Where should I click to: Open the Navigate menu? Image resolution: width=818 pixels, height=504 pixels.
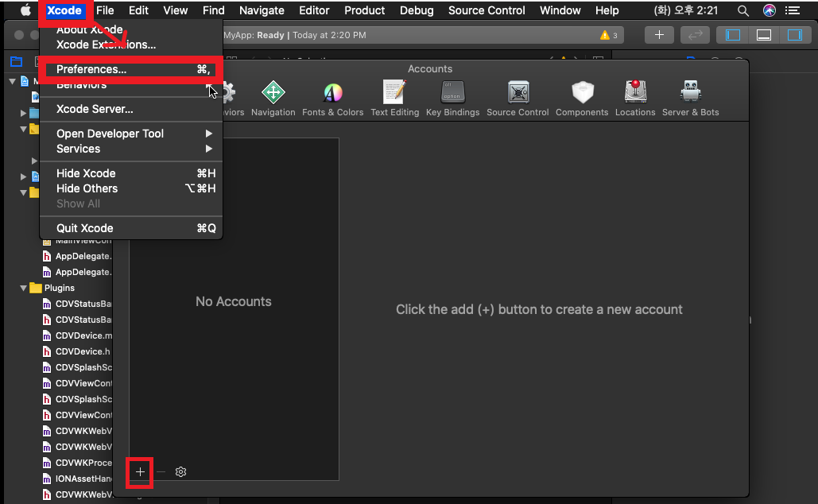pyautogui.click(x=262, y=10)
